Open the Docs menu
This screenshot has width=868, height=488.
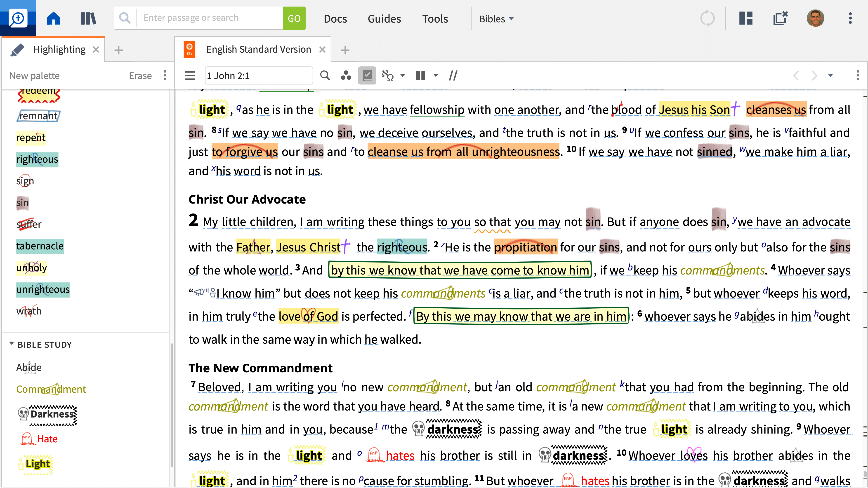tap(335, 19)
